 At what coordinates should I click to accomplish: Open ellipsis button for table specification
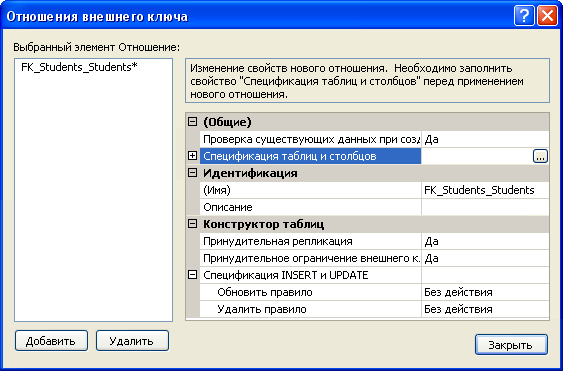coord(540,157)
